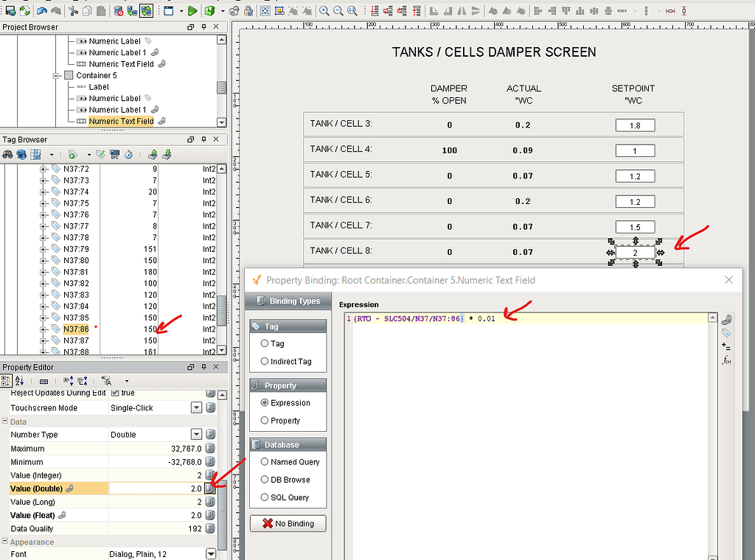755x560 pixels.
Task: Refresh the Tag Browser
Action: (x=21, y=155)
